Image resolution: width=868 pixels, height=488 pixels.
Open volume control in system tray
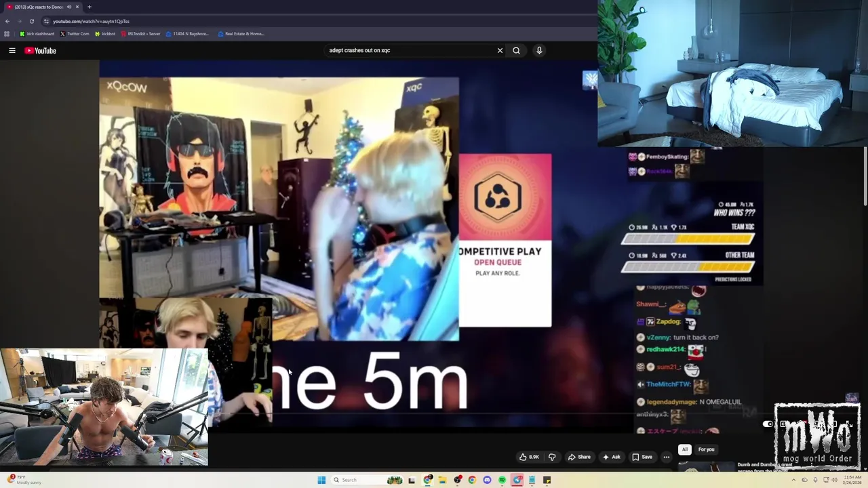pos(835,480)
